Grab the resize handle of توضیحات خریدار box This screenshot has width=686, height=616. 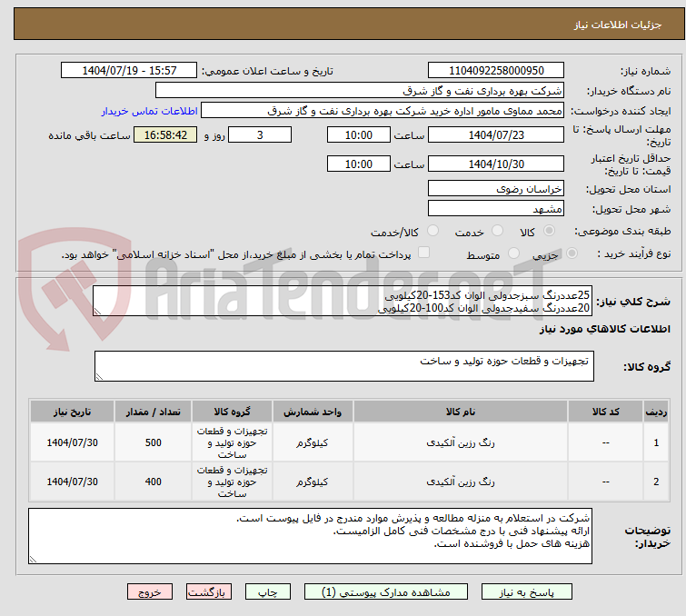pyautogui.click(x=34, y=559)
